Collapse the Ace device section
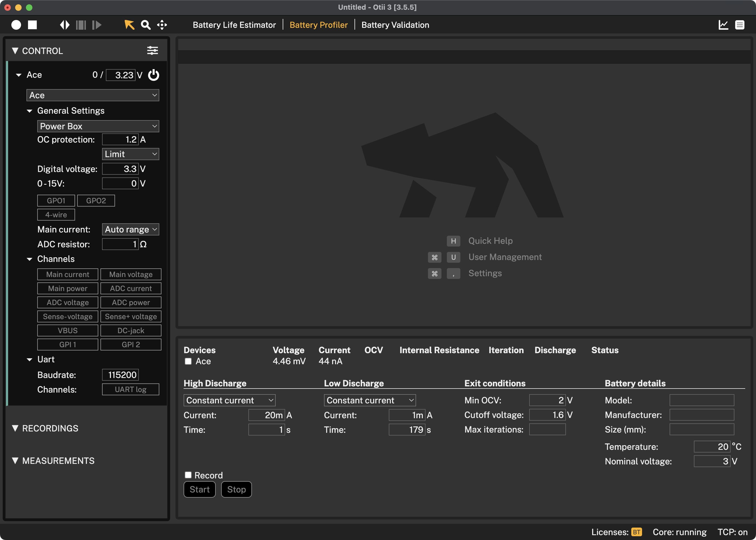This screenshot has height=540, width=756. [x=19, y=75]
